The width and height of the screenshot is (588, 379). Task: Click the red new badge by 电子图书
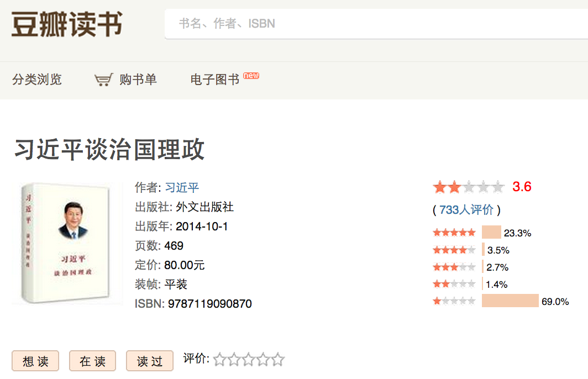pyautogui.click(x=251, y=75)
